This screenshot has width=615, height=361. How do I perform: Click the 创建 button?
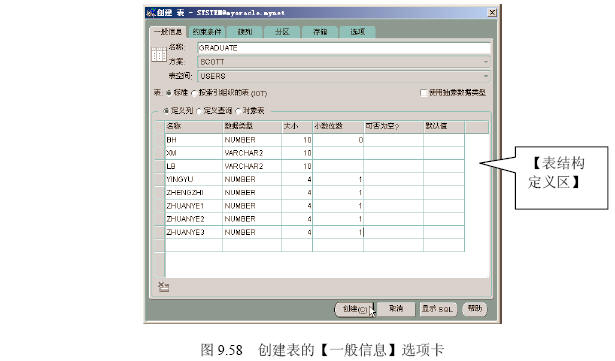[x=355, y=309]
